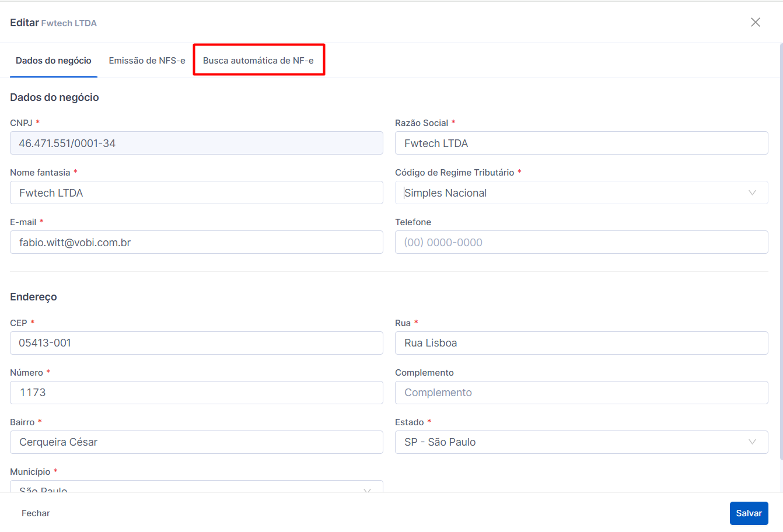The width and height of the screenshot is (783, 532).
Task: Focus the empty Complemento field
Action: pyautogui.click(x=581, y=393)
